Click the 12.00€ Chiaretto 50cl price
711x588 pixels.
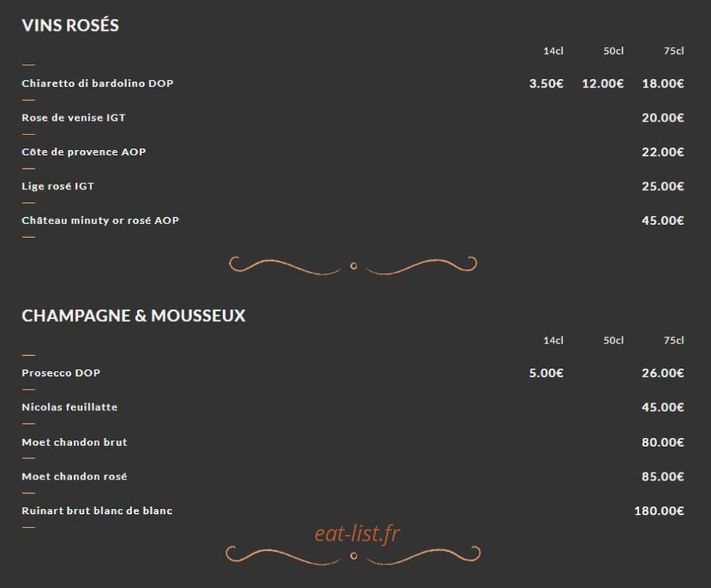tap(602, 83)
